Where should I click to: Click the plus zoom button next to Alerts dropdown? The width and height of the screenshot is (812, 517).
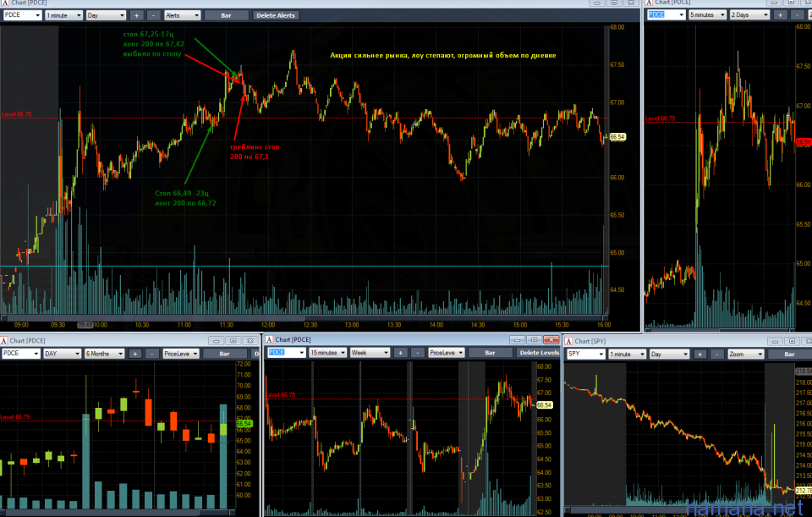[137, 15]
